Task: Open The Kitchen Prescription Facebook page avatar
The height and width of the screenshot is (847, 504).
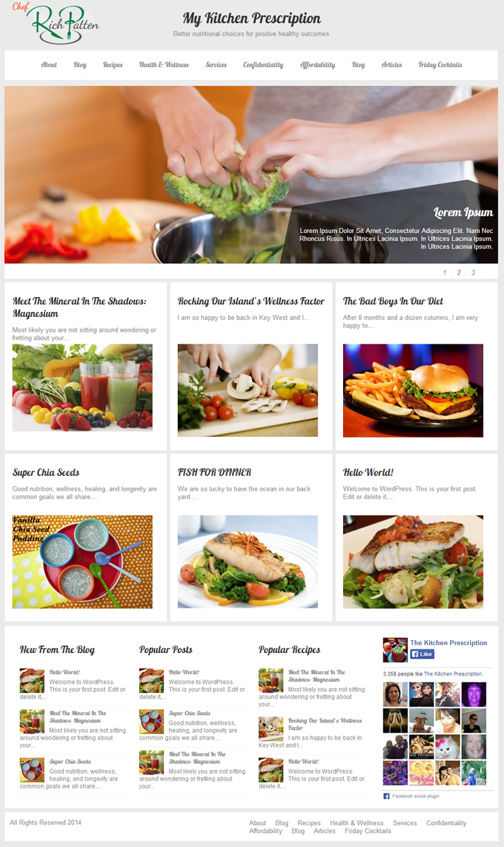Action: point(395,650)
